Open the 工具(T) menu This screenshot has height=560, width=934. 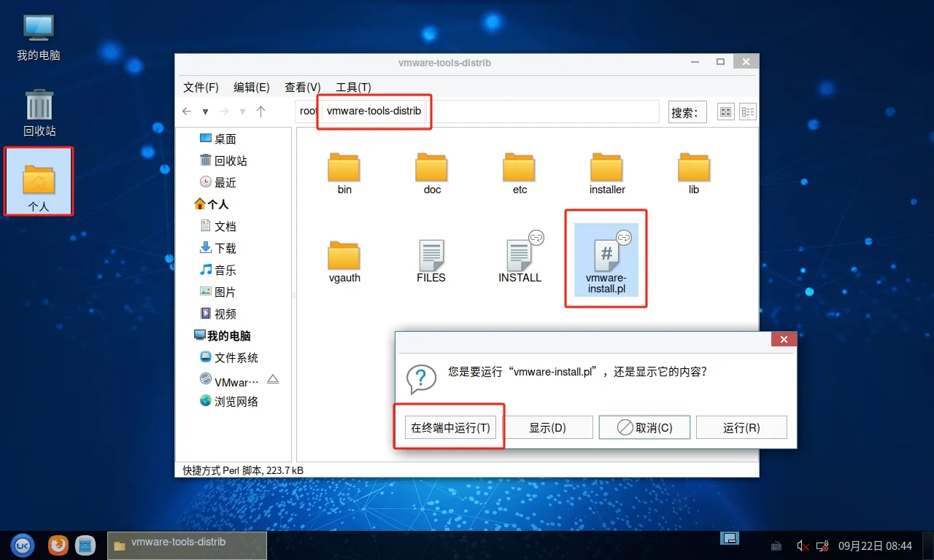[353, 87]
